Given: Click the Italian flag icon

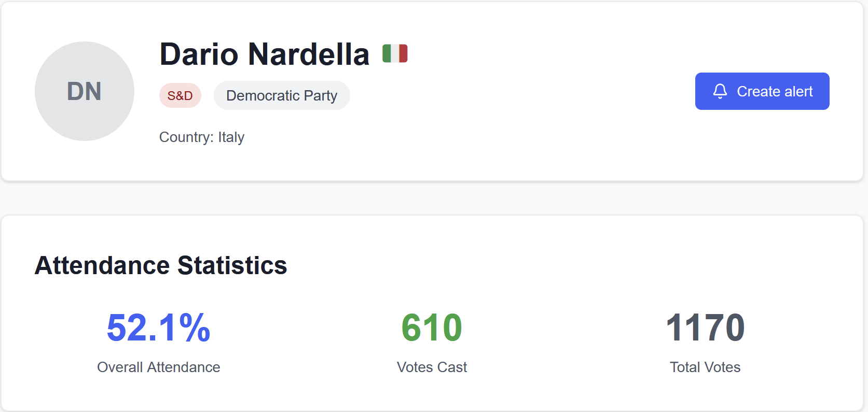Looking at the screenshot, I should tap(395, 53).
